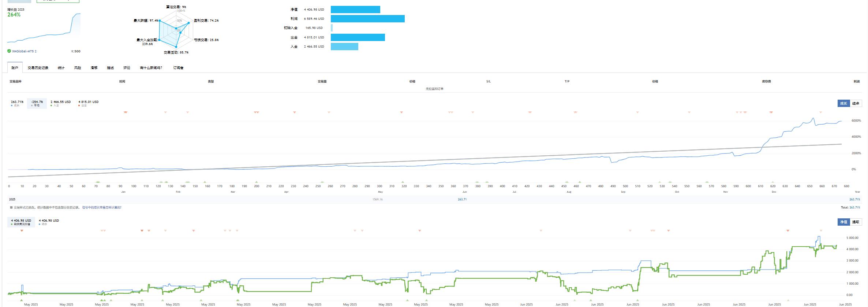Image resolution: width=868 pixels, height=307 pixels.
Task: Click the 利润 6 589.46 USD blue bar
Action: (x=367, y=19)
